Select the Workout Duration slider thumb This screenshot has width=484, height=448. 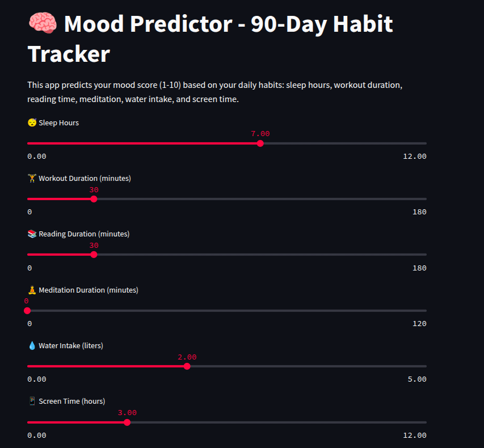(94, 199)
